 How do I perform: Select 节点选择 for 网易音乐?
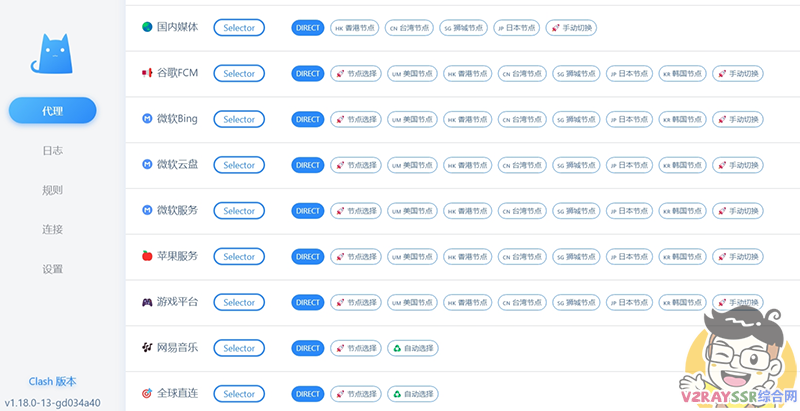pos(356,348)
